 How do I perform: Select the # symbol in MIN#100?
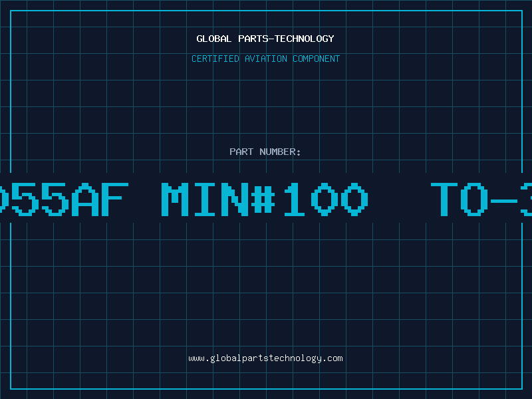click(263, 199)
